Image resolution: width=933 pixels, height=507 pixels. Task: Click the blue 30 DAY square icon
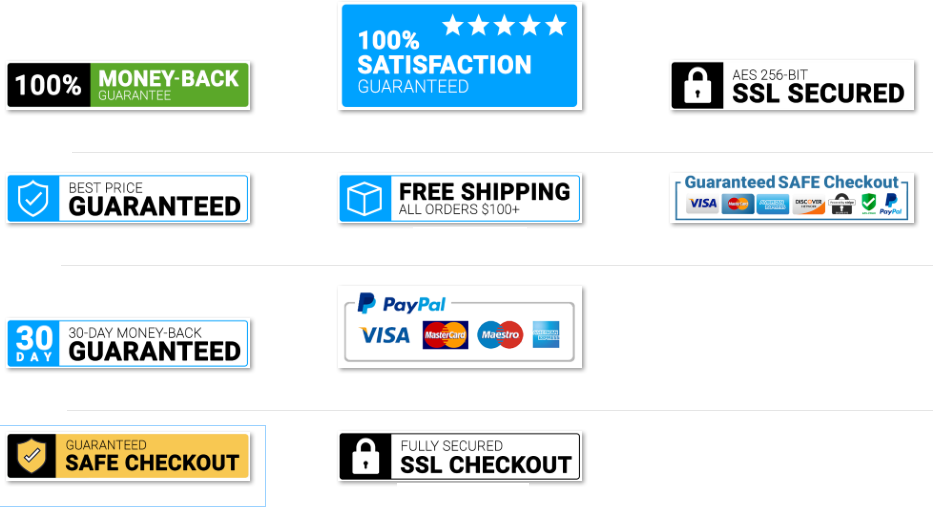pos(34,343)
